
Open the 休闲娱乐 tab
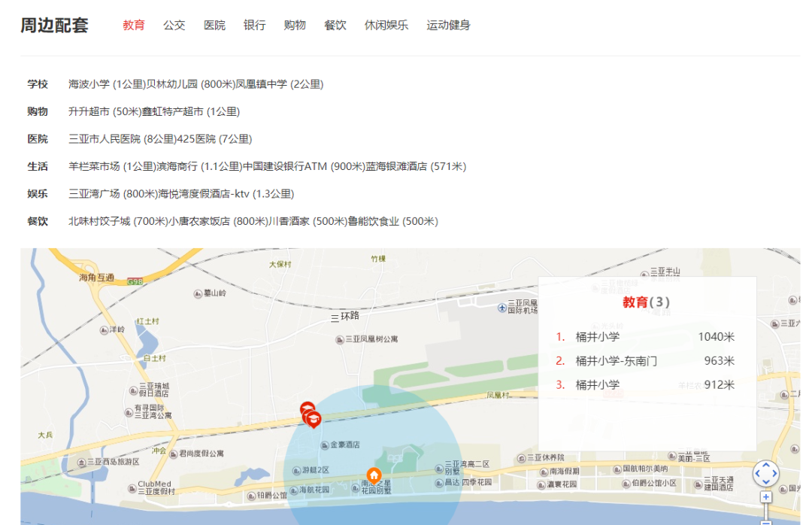point(386,25)
